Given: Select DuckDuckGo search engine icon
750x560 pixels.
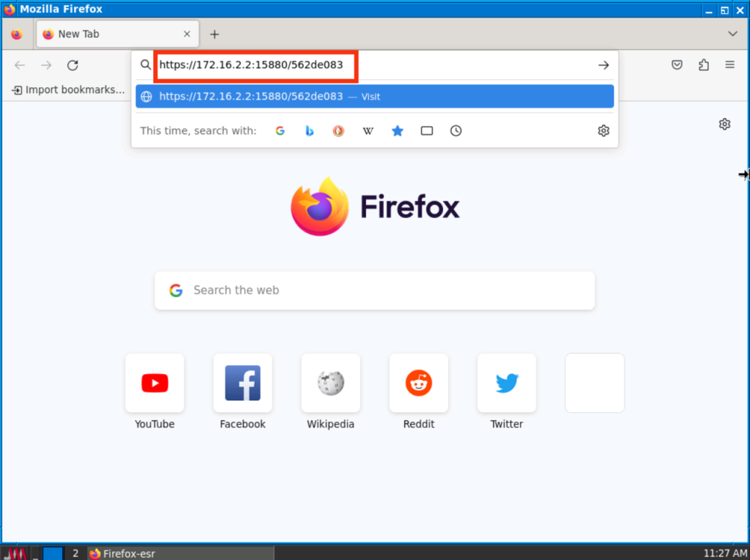Looking at the screenshot, I should pos(338,131).
